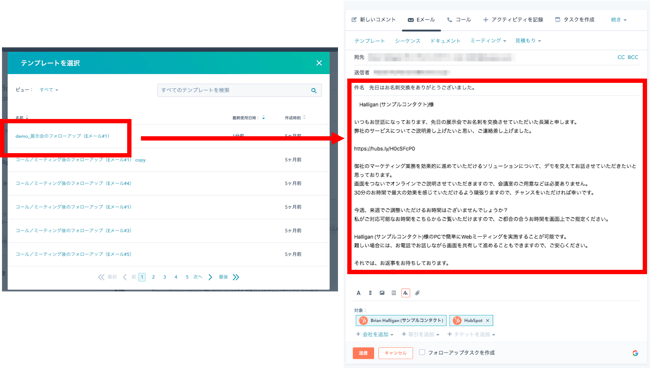The height and width of the screenshot is (368, 650).
Task: Click the 新しいコメント pencil icon
Action: tap(354, 19)
